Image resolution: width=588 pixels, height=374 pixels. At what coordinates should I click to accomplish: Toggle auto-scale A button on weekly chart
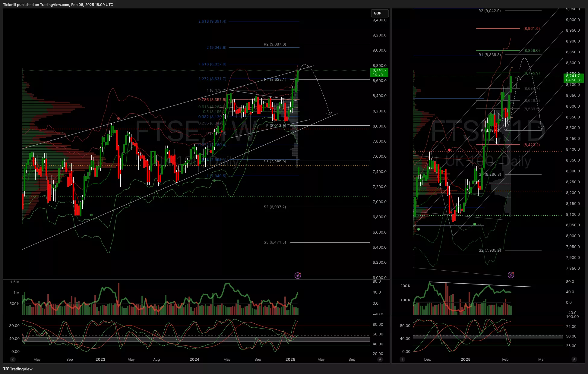coord(380,359)
